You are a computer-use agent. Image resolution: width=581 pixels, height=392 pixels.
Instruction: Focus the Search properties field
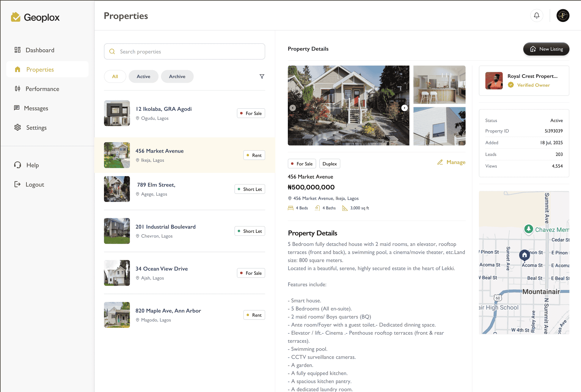click(x=184, y=51)
